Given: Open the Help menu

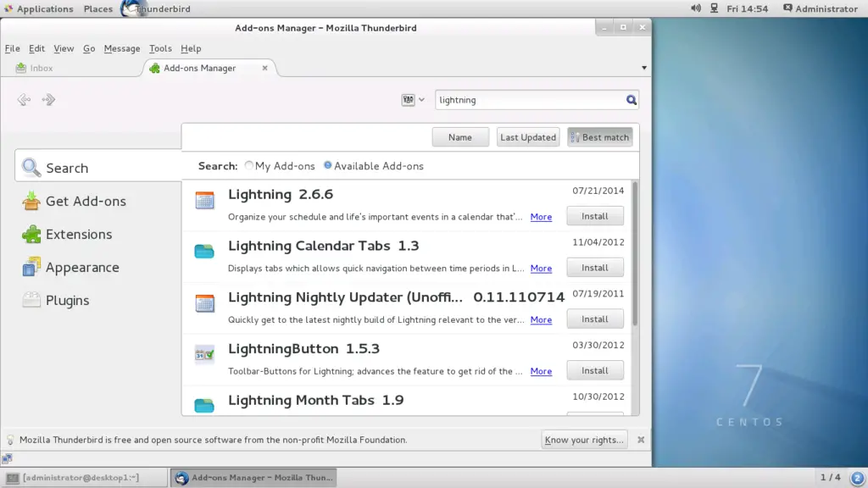Looking at the screenshot, I should point(191,48).
